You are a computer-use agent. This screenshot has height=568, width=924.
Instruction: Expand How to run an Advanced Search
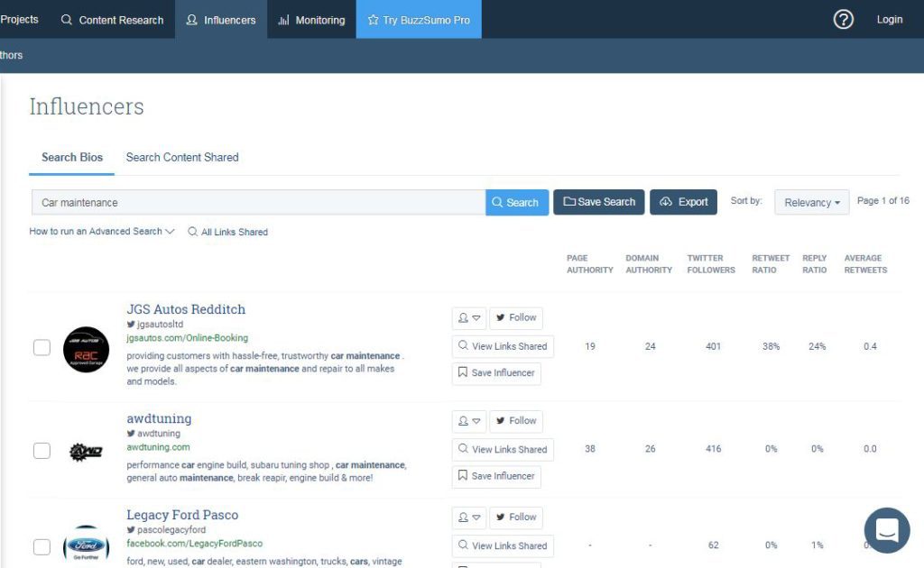point(102,232)
